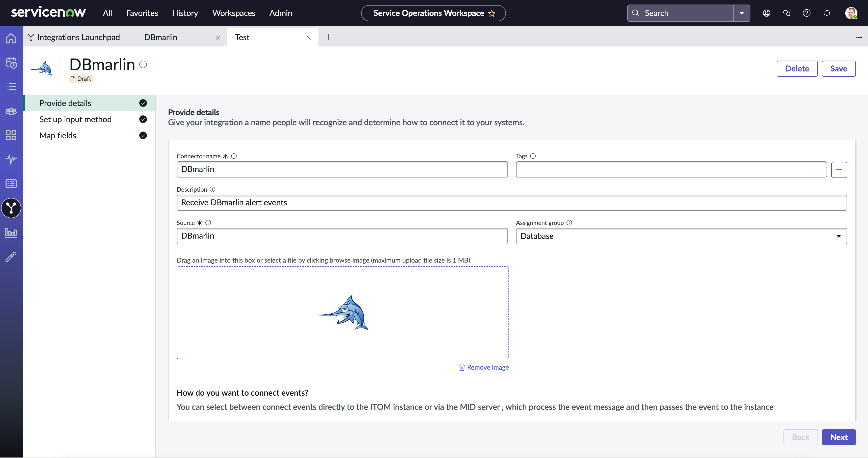Open the Favorites navigation icon
The image size is (868, 458).
pos(142,13)
